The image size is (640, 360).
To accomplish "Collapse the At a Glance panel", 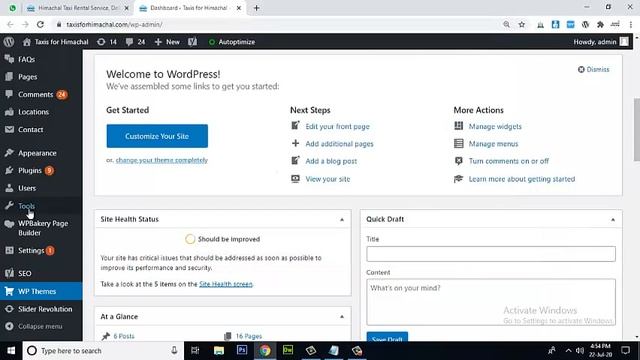I will tap(342, 317).
